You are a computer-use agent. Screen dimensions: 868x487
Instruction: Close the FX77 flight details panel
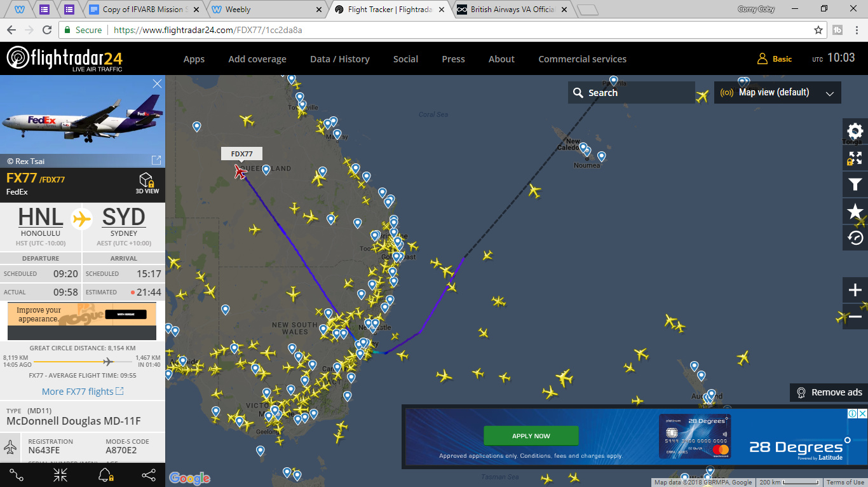[x=158, y=83]
